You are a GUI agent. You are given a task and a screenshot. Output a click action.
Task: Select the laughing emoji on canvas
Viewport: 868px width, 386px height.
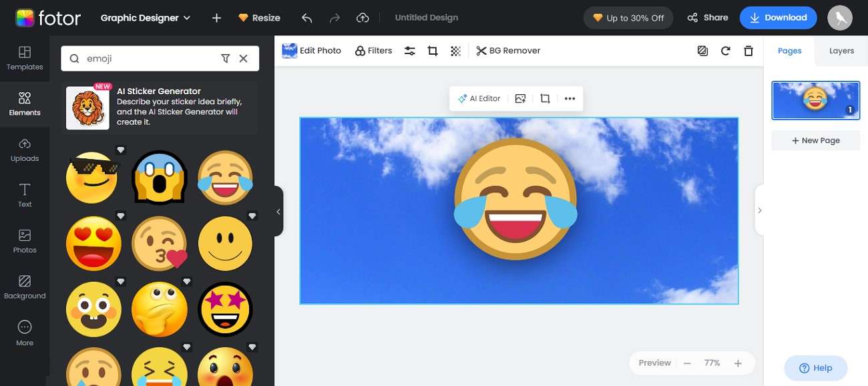tap(515, 198)
